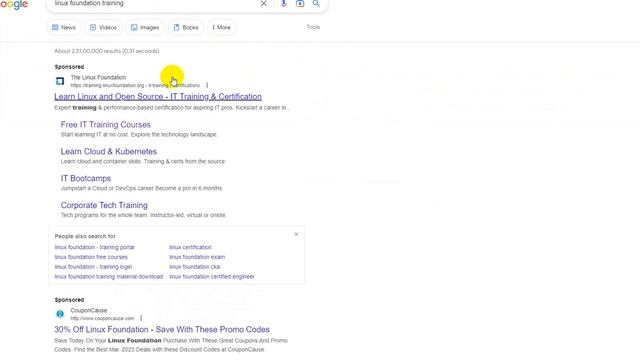Open the Tools options
This screenshot has height=360, width=640.
pyautogui.click(x=313, y=27)
